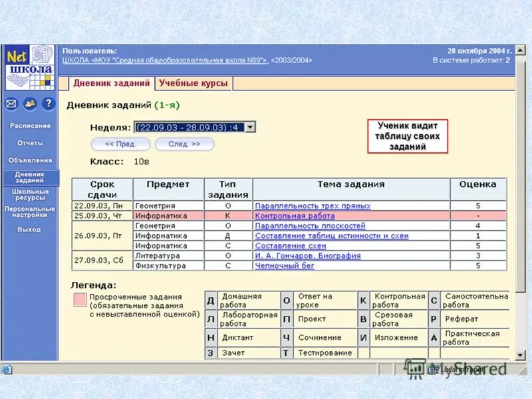The image size is (532, 399).
Task: Open the mail envelope icon
Action: [x=11, y=104]
